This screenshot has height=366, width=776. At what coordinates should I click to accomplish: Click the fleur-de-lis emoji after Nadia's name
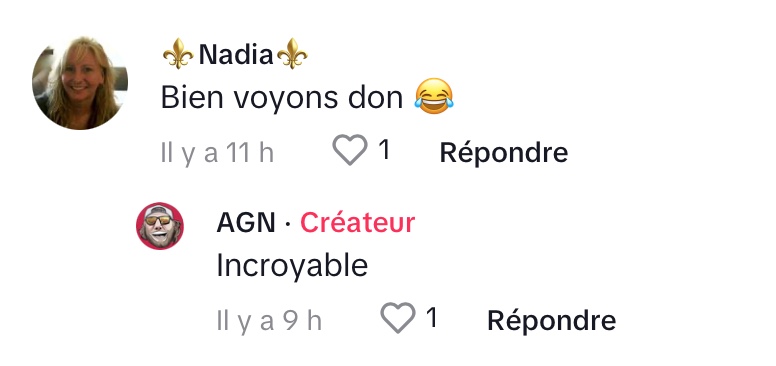pyautogui.click(x=292, y=53)
